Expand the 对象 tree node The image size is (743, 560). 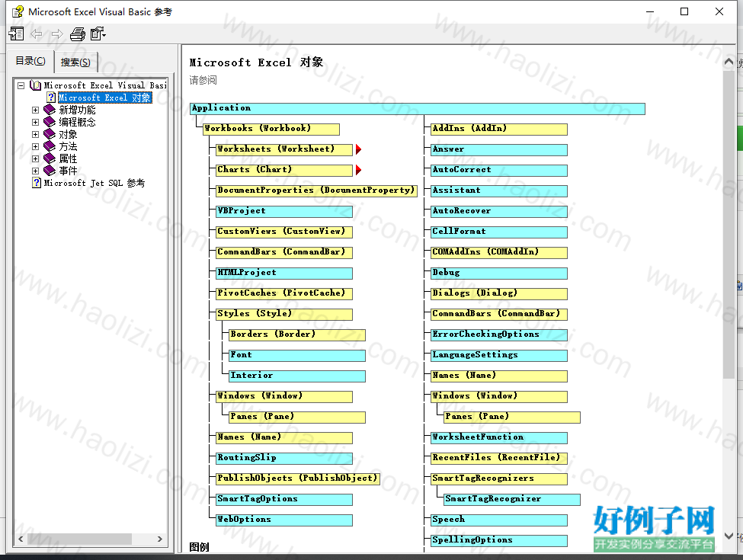(x=35, y=135)
